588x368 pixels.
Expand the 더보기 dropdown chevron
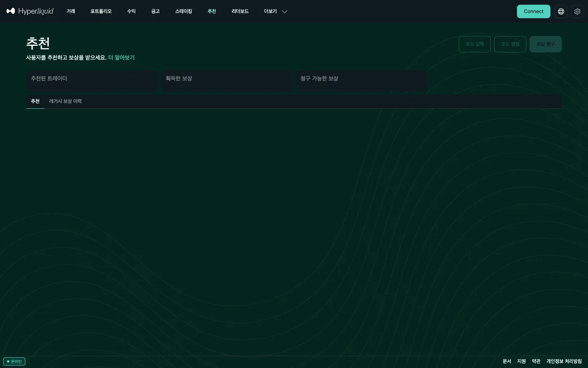pyautogui.click(x=285, y=11)
